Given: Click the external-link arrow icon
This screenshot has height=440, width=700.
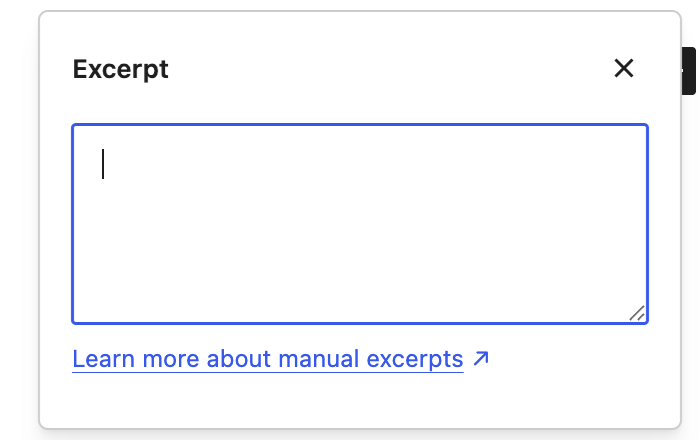Looking at the screenshot, I should 481,358.
